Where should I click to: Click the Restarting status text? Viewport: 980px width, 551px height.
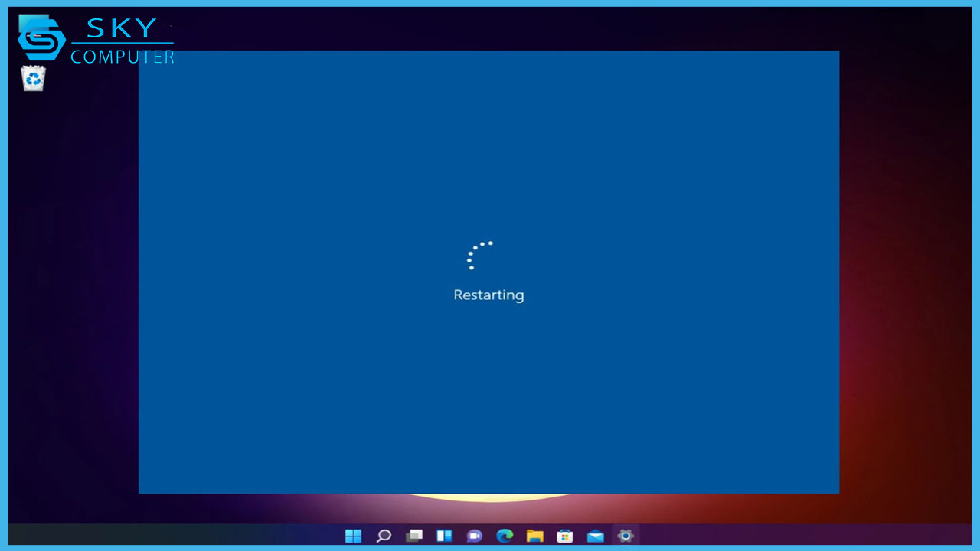click(x=488, y=295)
